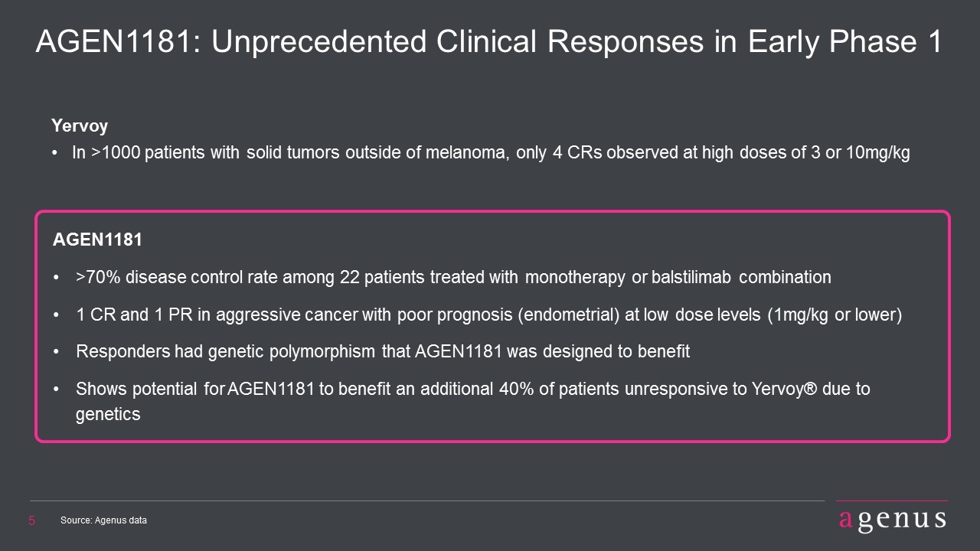The image size is (980, 551).
Task: Click the Agenus logo
Action: coord(892,520)
